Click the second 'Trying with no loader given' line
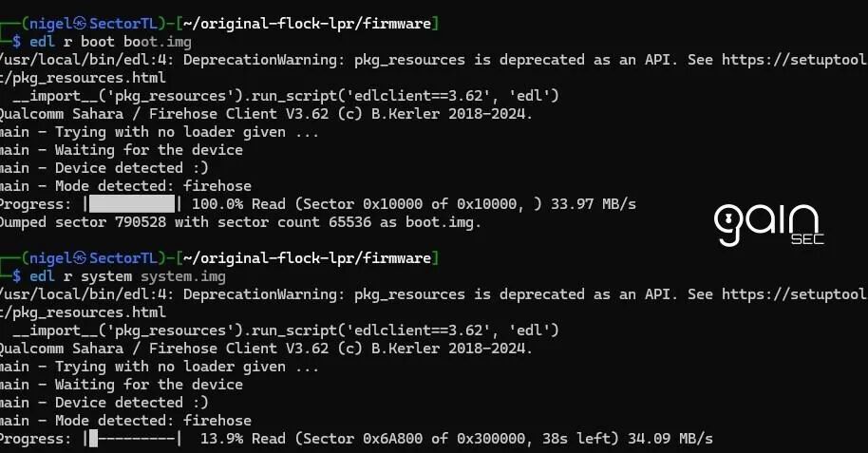868x453 pixels. pos(160,367)
